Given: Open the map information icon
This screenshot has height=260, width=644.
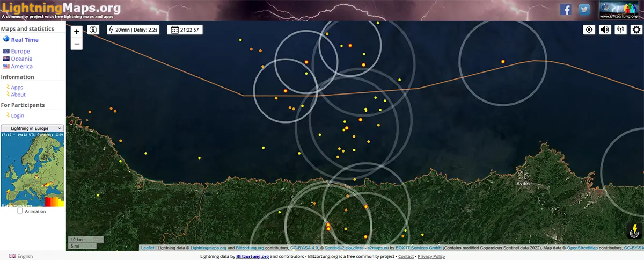Looking at the screenshot, I should [x=93, y=30].
